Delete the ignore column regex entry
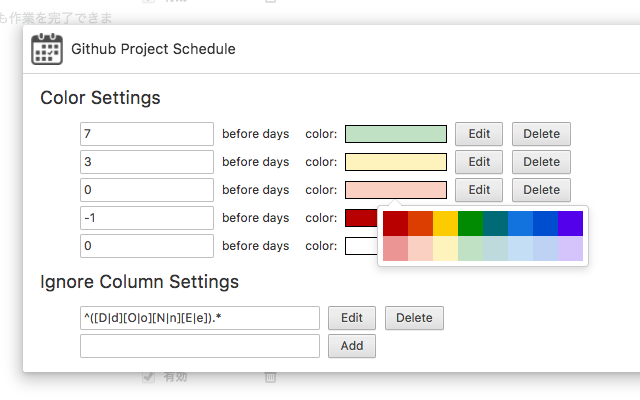640x400 pixels. coord(414,318)
